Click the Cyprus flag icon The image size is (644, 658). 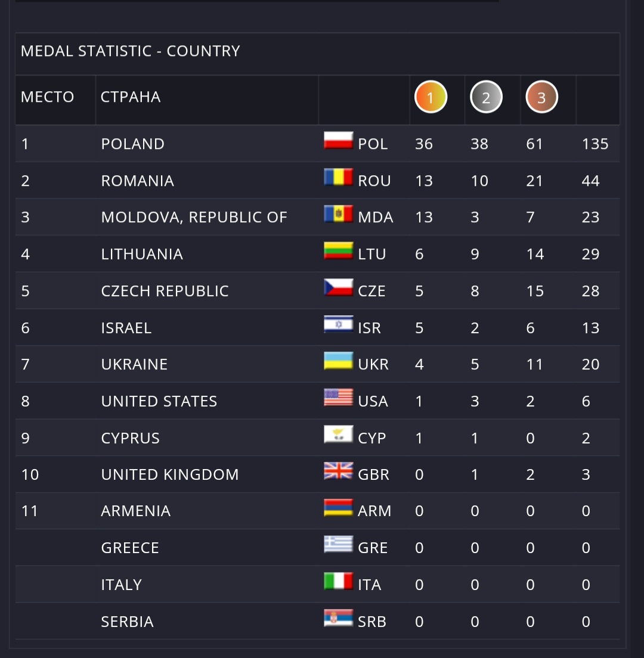(x=338, y=434)
